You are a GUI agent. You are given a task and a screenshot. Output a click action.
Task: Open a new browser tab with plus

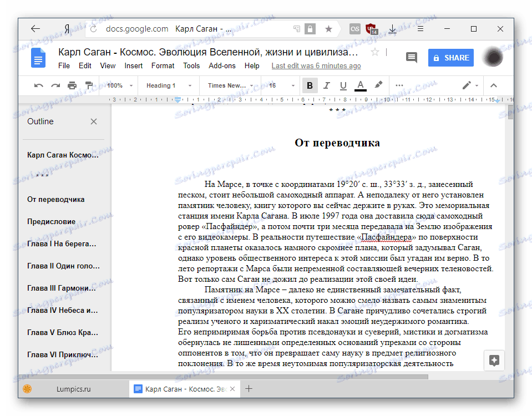pyautogui.click(x=249, y=388)
